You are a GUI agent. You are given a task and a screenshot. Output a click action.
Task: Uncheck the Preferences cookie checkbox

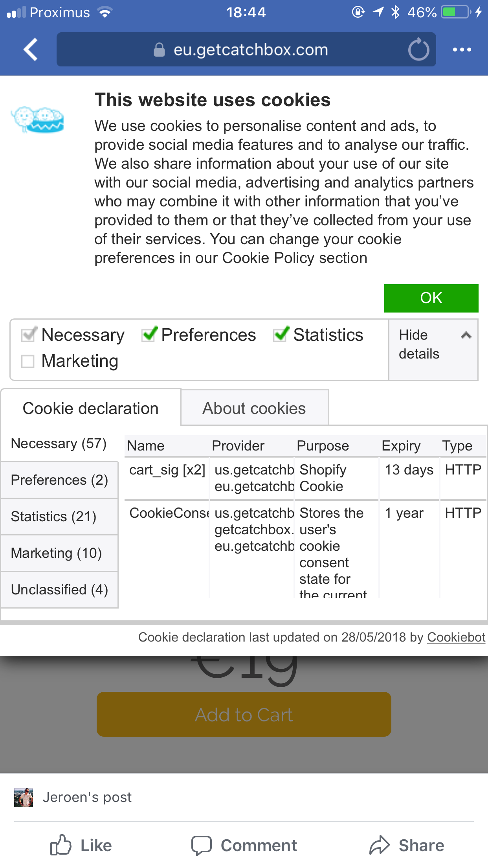[x=149, y=335]
